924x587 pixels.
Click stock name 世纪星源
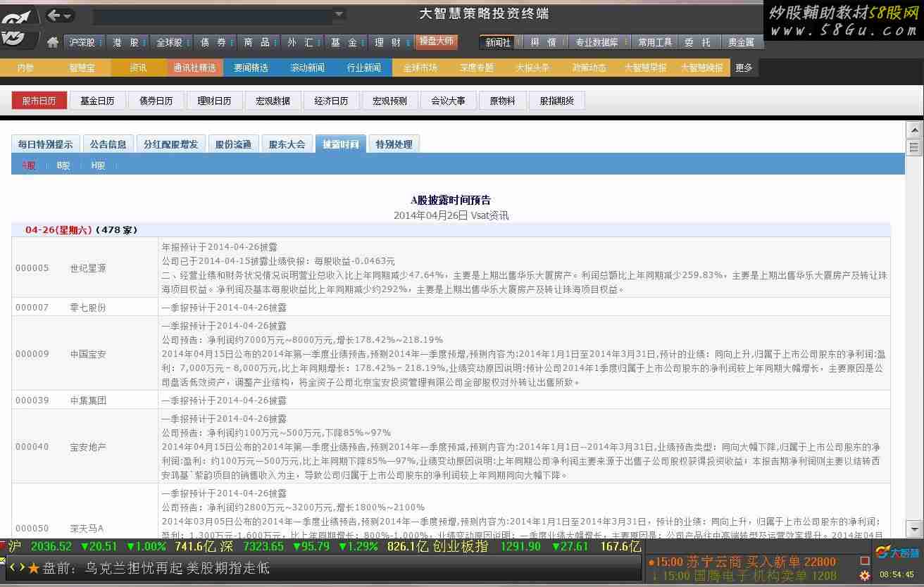[x=88, y=268]
